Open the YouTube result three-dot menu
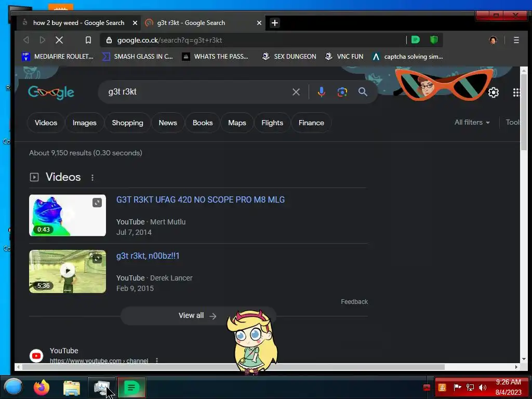The height and width of the screenshot is (399, 532). [x=157, y=361]
